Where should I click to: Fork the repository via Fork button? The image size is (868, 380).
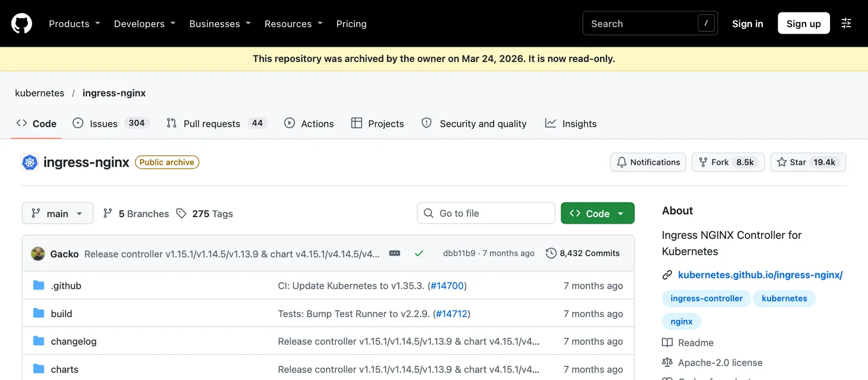click(728, 162)
